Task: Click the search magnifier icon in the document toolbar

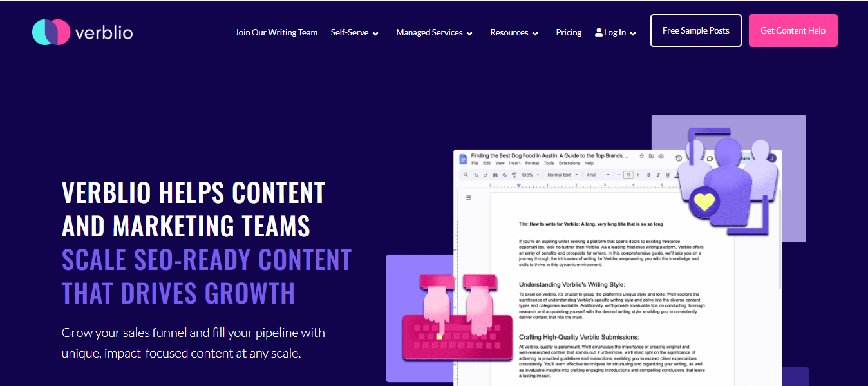Action: [466, 175]
